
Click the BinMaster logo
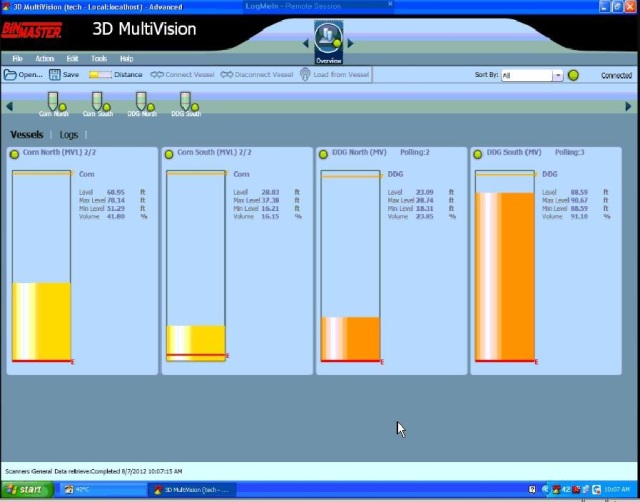31,31
